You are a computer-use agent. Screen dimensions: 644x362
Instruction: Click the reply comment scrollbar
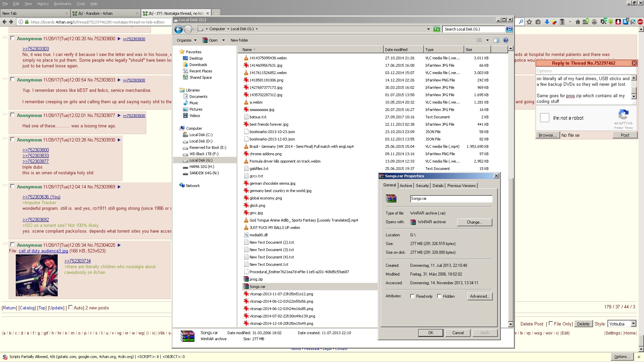point(634,87)
